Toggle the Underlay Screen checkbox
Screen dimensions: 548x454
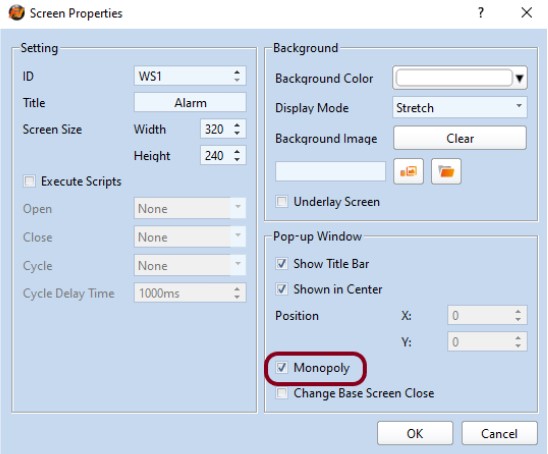point(282,202)
